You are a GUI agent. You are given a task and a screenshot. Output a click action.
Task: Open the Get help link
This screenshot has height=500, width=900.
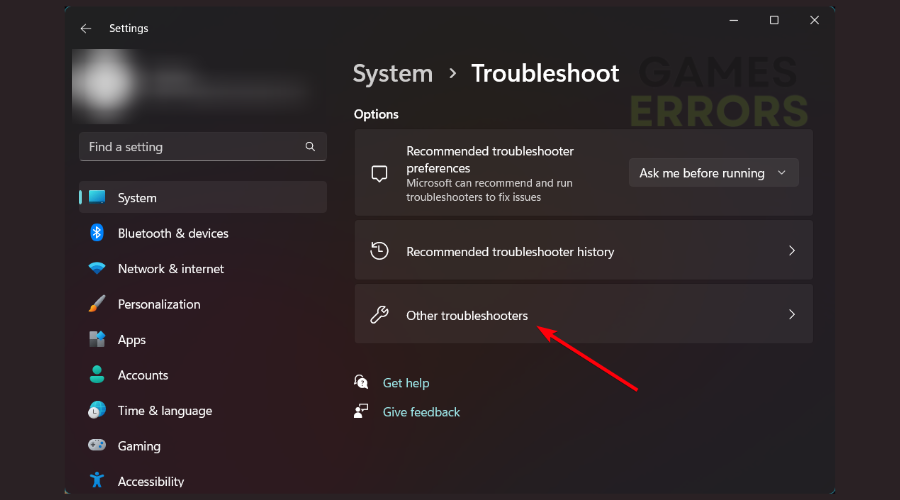point(405,383)
